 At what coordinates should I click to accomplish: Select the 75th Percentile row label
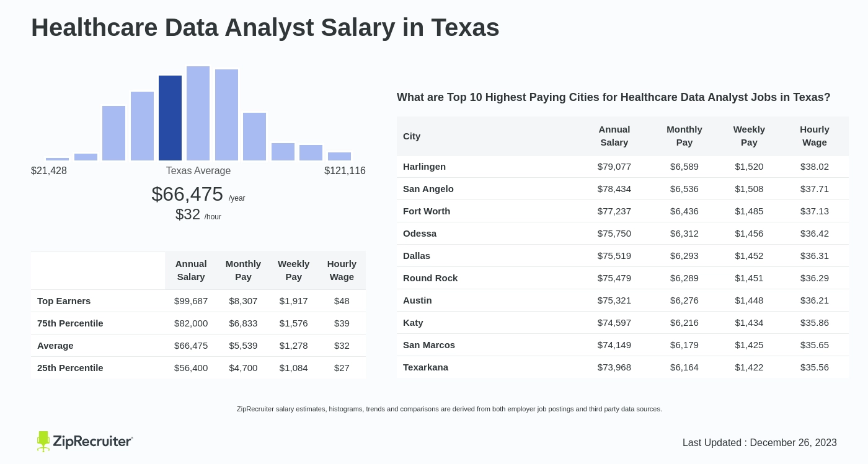point(70,323)
